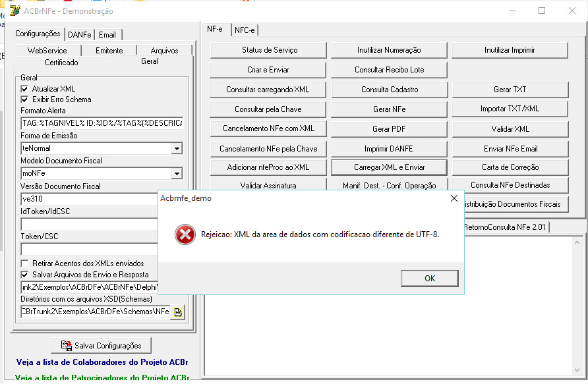Open the Geral sub-tab
Viewport: 588px width, 384px height.
150,61
